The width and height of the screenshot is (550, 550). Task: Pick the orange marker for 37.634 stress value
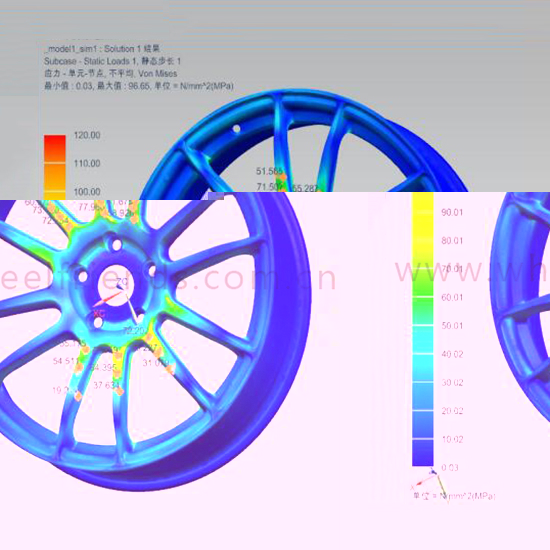click(120, 391)
